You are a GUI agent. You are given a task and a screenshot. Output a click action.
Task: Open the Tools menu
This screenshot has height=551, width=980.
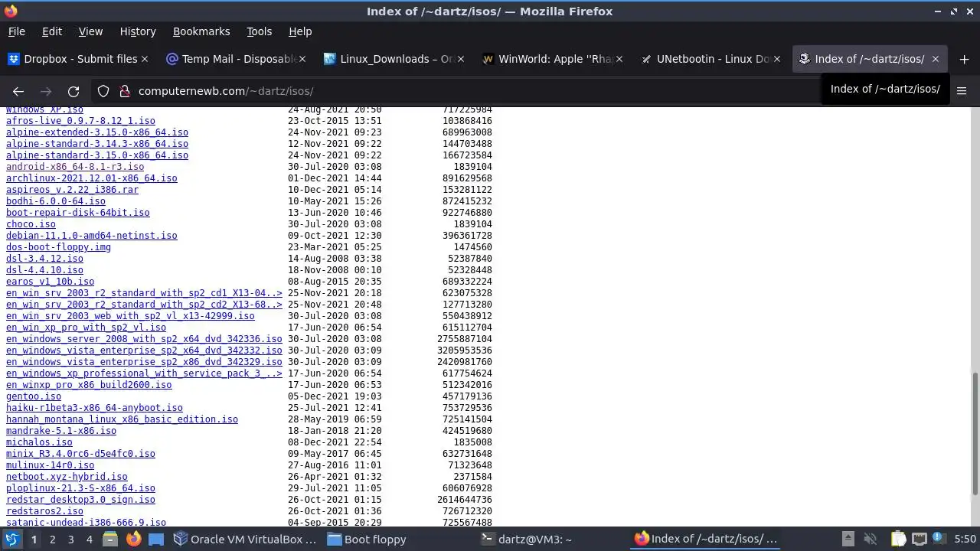(259, 31)
